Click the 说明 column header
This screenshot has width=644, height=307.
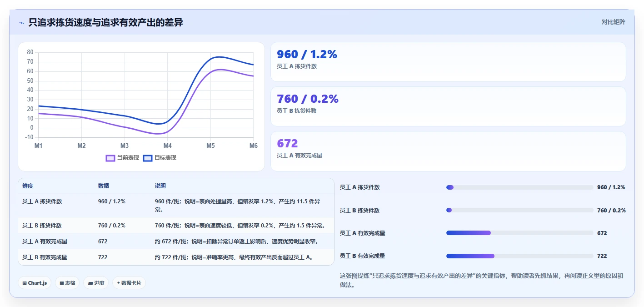(160, 186)
